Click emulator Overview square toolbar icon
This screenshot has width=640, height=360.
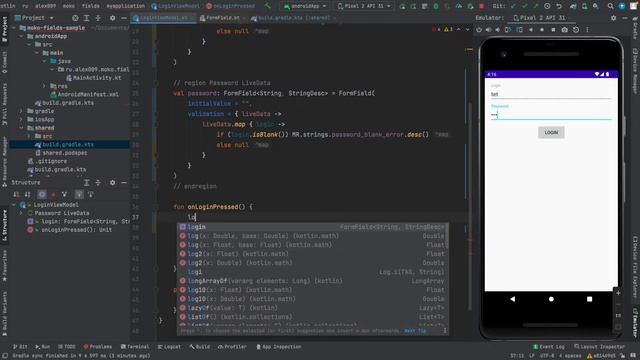point(553,30)
